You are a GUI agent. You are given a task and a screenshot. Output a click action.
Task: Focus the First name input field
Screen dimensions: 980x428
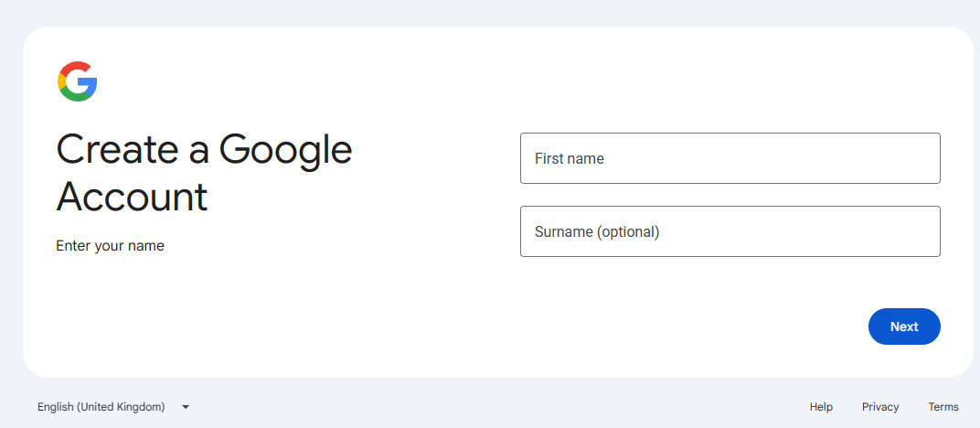730,158
